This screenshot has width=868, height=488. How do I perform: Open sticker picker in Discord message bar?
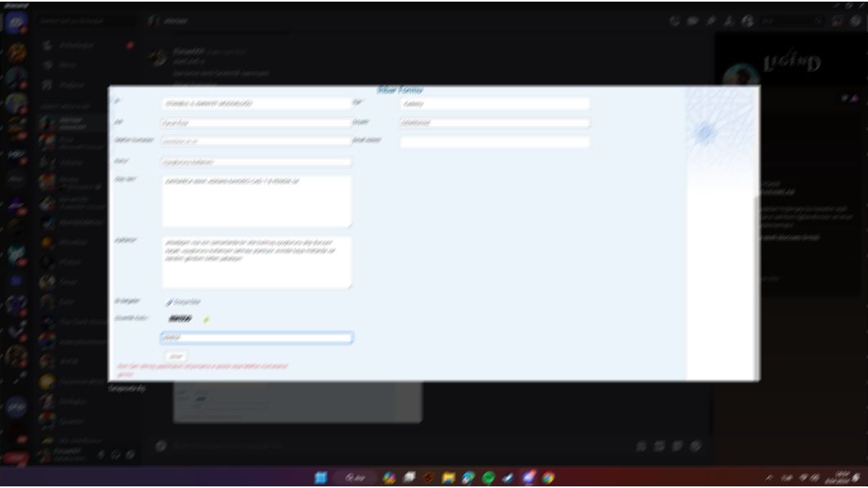tap(677, 445)
